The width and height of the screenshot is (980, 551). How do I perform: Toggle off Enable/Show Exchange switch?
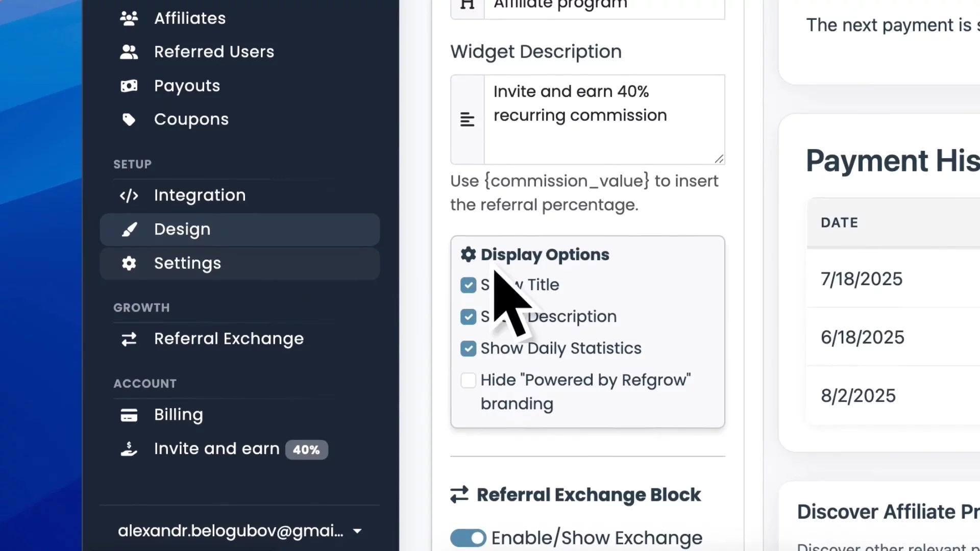pyautogui.click(x=468, y=538)
